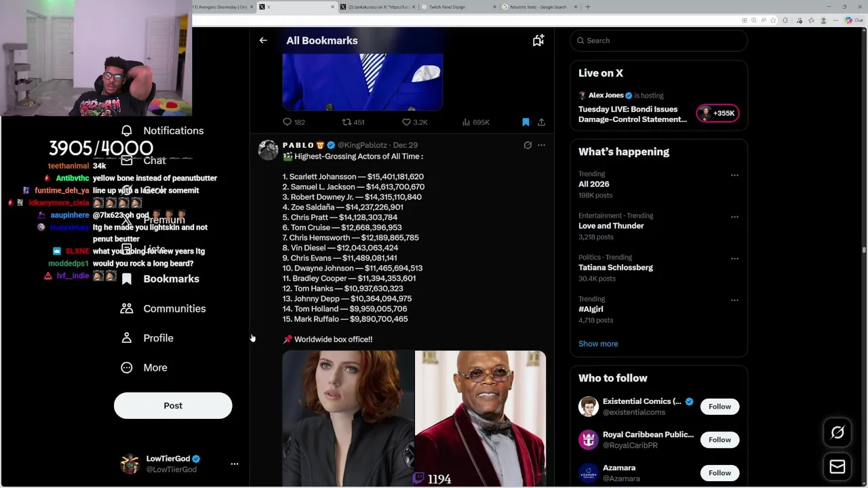Viewport: 868px width, 488px height.
Task: Open Grok floating button
Action: tap(837, 432)
